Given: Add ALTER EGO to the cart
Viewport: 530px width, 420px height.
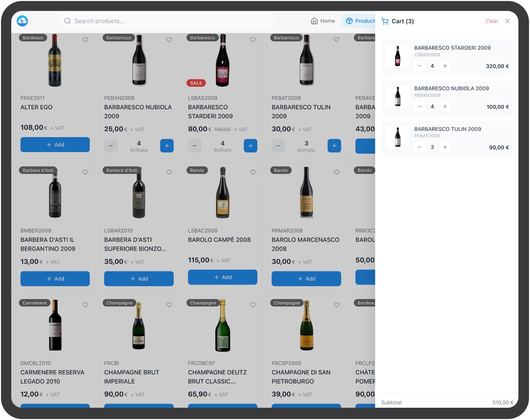Looking at the screenshot, I should (x=55, y=145).
